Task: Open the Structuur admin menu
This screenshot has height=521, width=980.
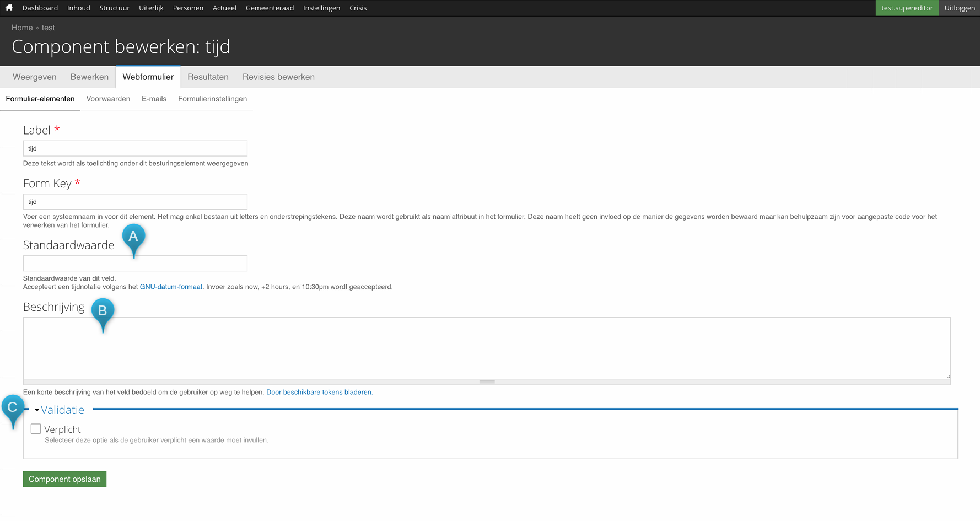Action: coord(114,8)
